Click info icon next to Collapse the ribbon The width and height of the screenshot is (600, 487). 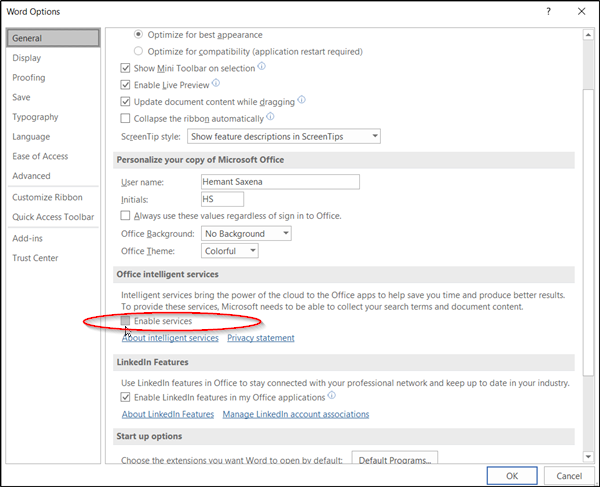[x=270, y=116]
